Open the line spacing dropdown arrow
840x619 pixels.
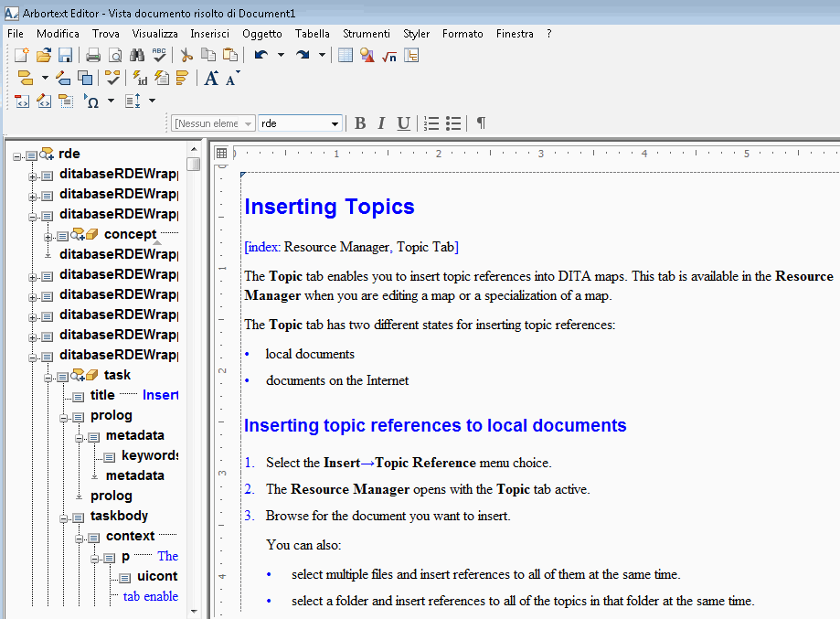coord(152,101)
